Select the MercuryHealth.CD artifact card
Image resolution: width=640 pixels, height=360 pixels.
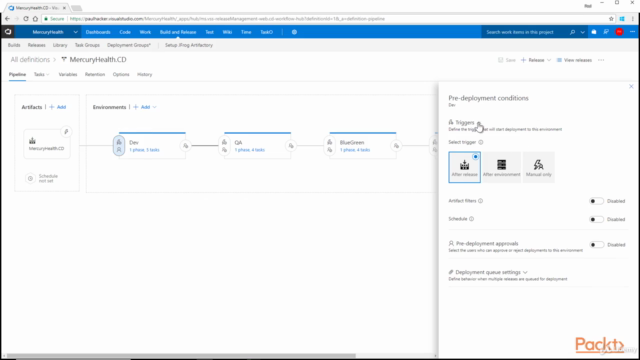click(x=47, y=144)
